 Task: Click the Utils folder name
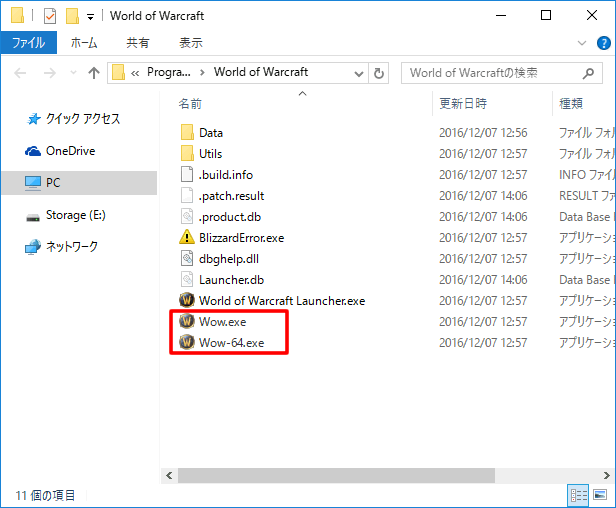[211, 154]
